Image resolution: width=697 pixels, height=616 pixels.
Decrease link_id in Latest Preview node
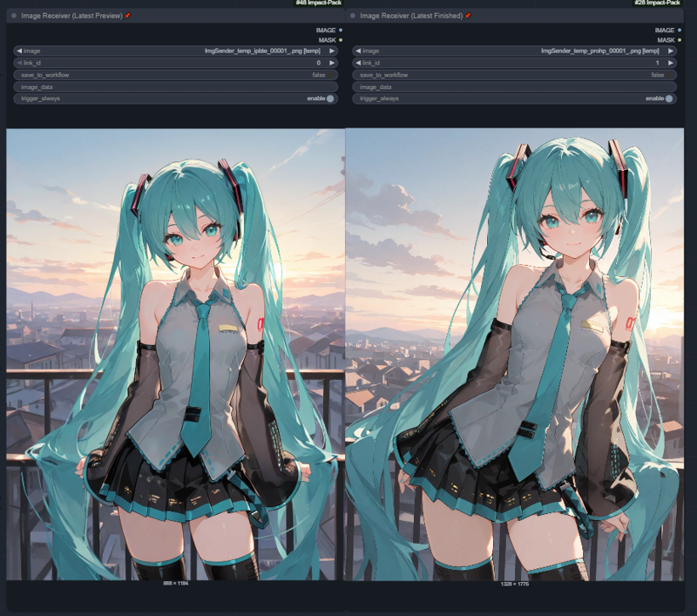19,63
